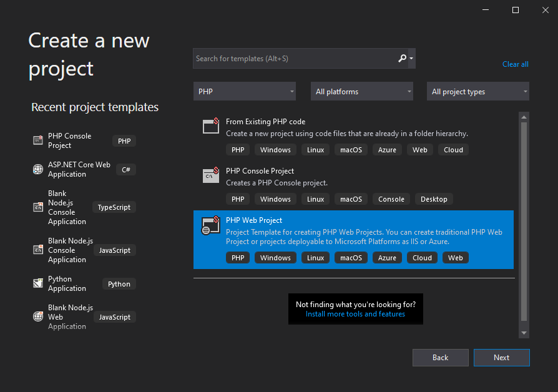Click Install more tools and features link
The image size is (558, 392).
[355, 314]
